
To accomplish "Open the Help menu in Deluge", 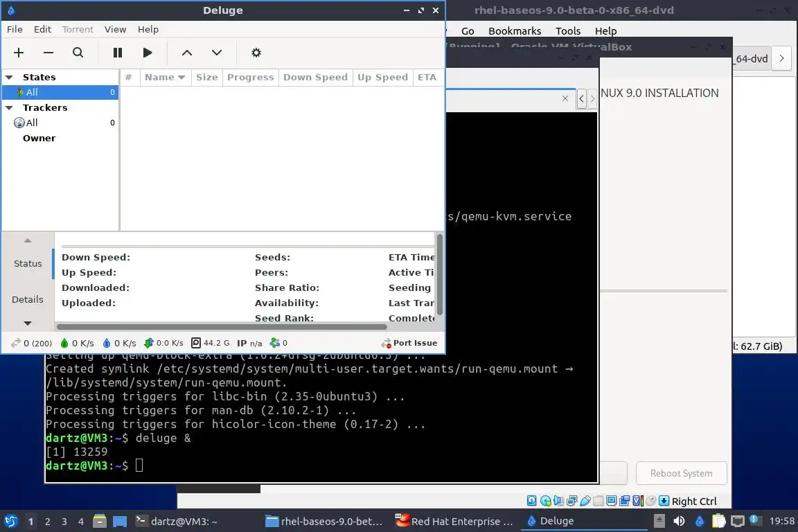I will coord(148,30).
